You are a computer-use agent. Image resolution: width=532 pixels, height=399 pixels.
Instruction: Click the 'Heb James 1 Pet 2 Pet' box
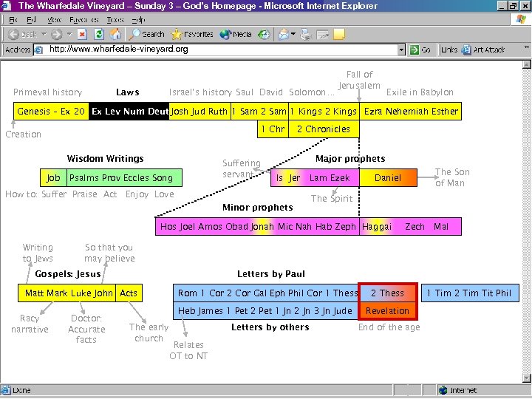click(266, 311)
